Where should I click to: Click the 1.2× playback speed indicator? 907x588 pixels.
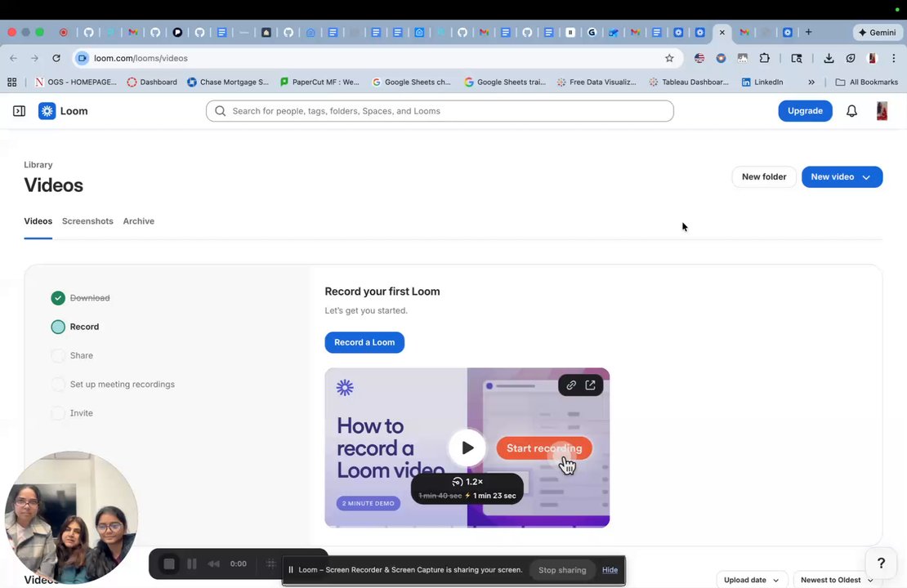[467, 482]
